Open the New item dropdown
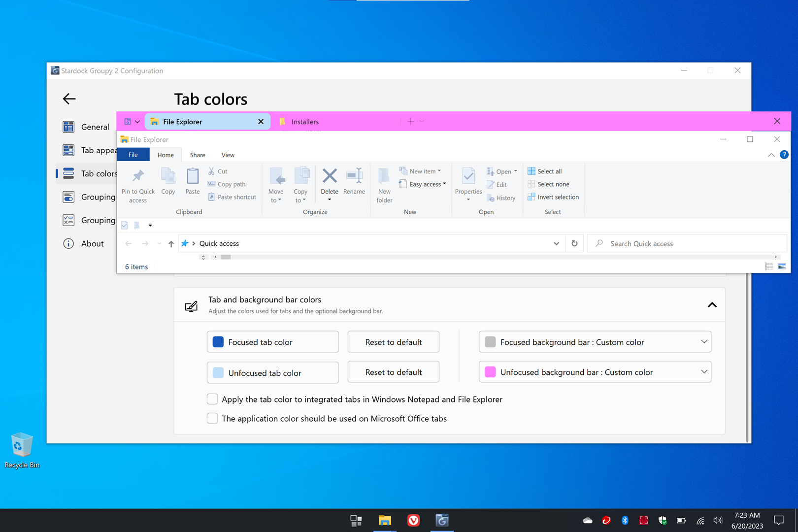Screen dimensions: 798x532 (x=420, y=171)
